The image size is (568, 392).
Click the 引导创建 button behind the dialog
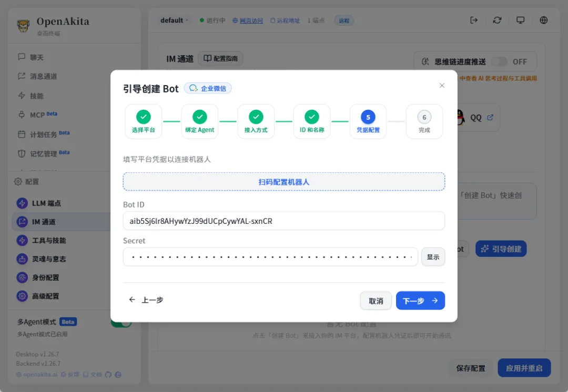point(501,249)
